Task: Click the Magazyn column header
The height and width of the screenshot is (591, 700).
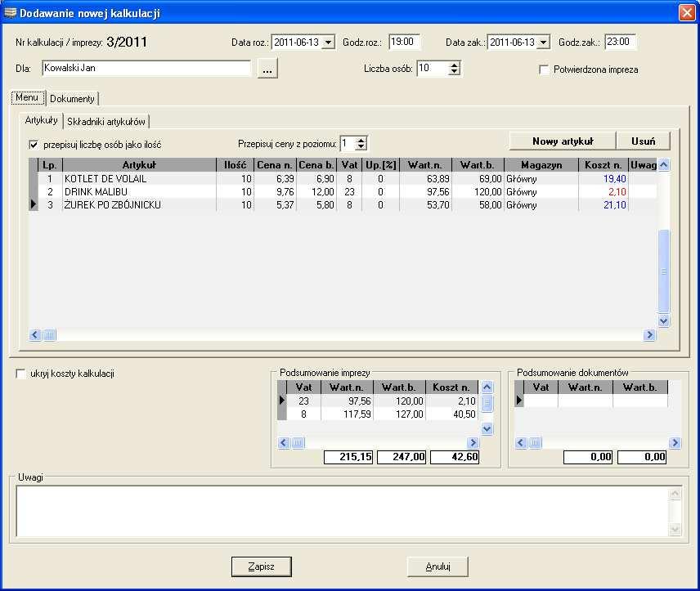Action: (x=541, y=165)
